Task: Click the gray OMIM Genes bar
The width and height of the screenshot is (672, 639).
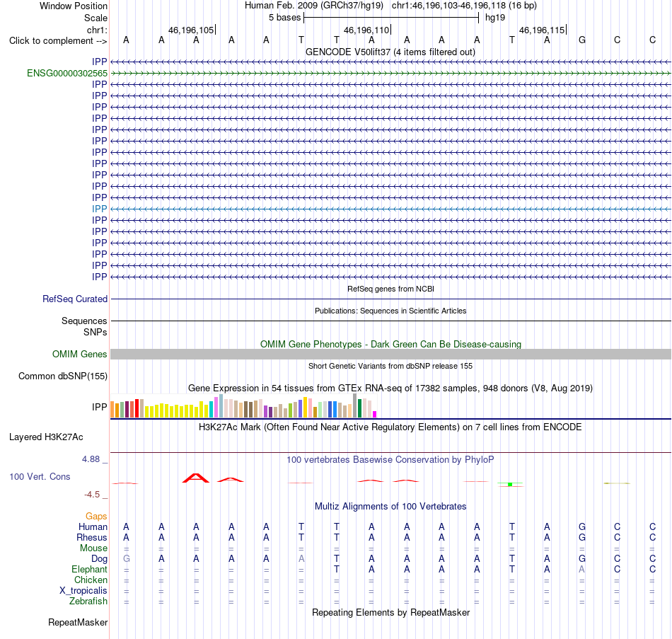Action: 391,354
